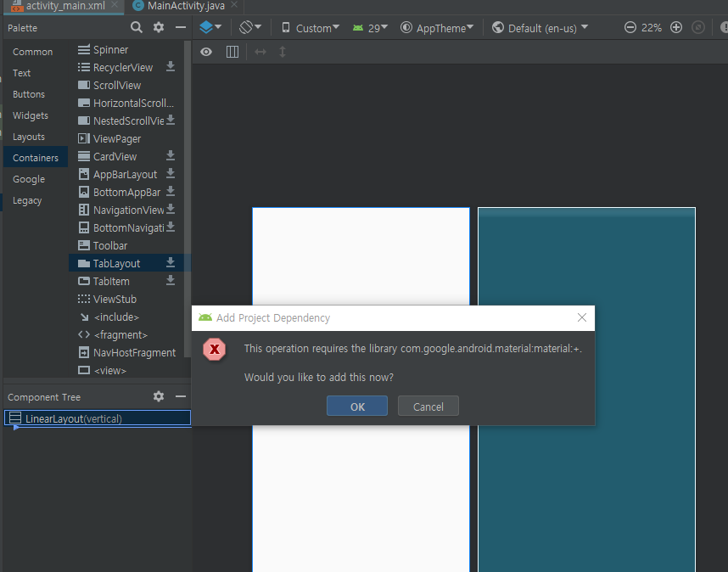
Task: Select Widgets palette category
Action: tap(31, 115)
